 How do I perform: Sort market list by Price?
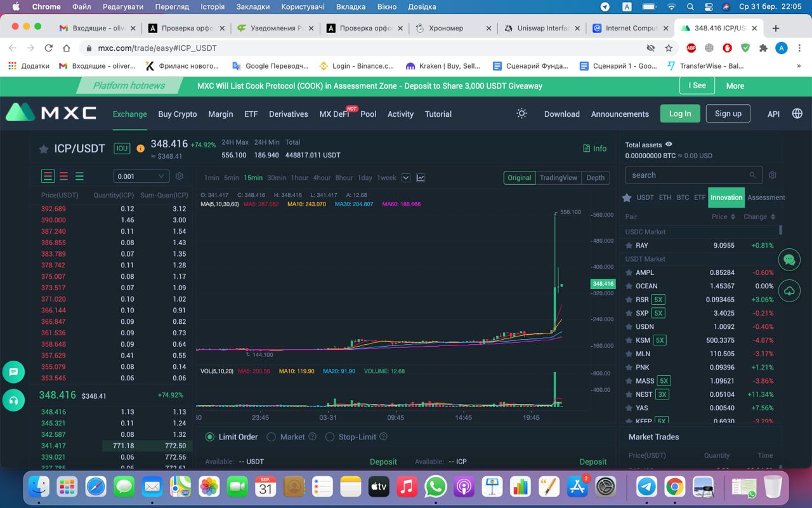(x=723, y=217)
